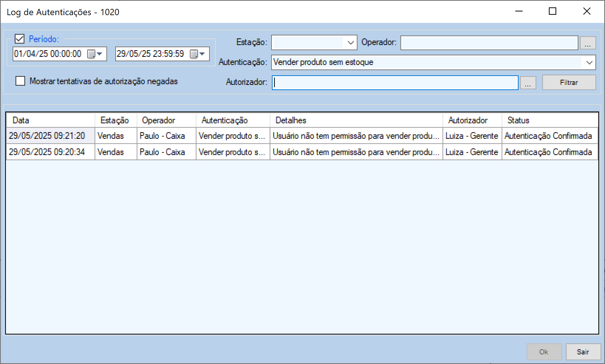Open the Autenticação dropdown list
The width and height of the screenshot is (605, 364).
coord(589,62)
